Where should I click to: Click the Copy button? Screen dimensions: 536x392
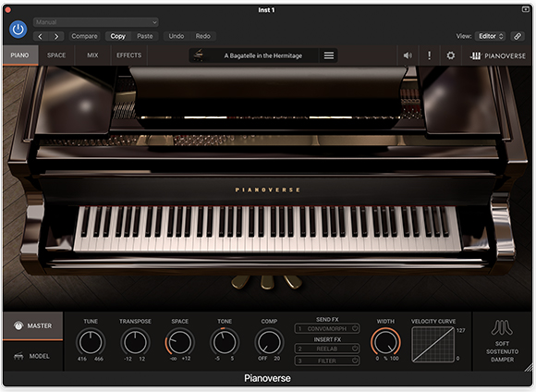(118, 36)
